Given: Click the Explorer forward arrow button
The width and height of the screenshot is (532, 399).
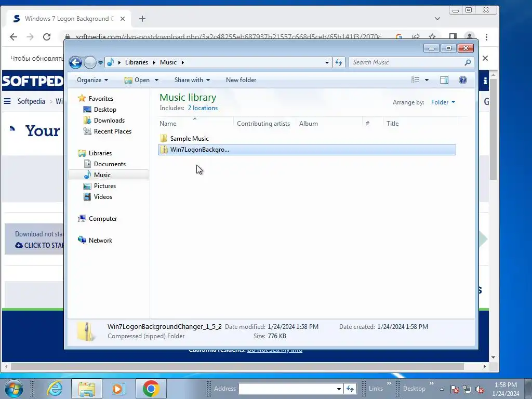Looking at the screenshot, I should coord(90,62).
